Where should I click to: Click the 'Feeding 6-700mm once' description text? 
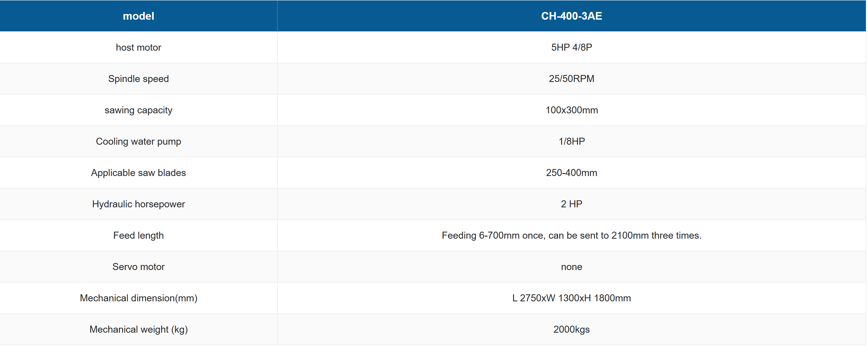point(571,235)
